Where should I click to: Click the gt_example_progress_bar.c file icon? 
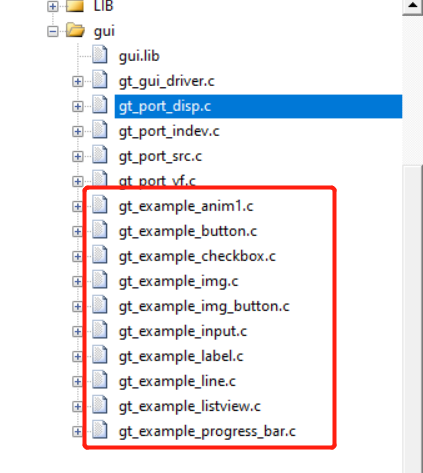pyautogui.click(x=100, y=430)
